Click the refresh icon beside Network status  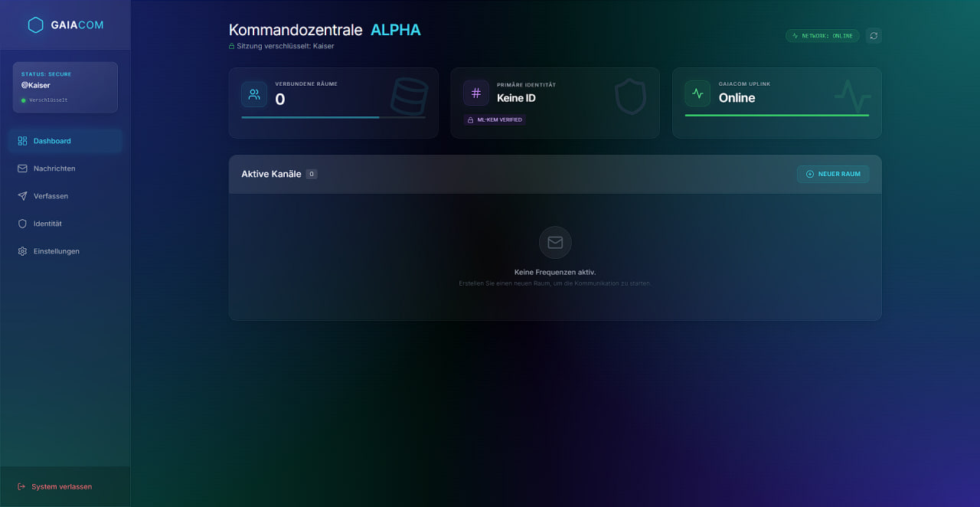874,35
